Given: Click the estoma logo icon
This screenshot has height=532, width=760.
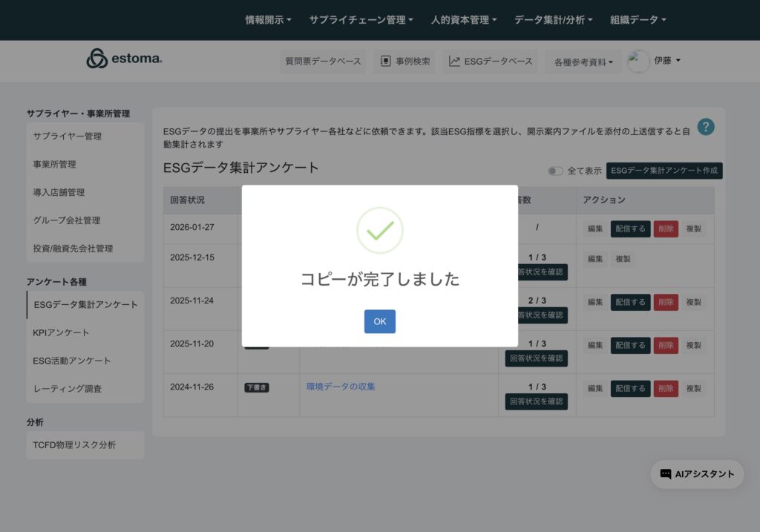Looking at the screenshot, I should click(97, 59).
